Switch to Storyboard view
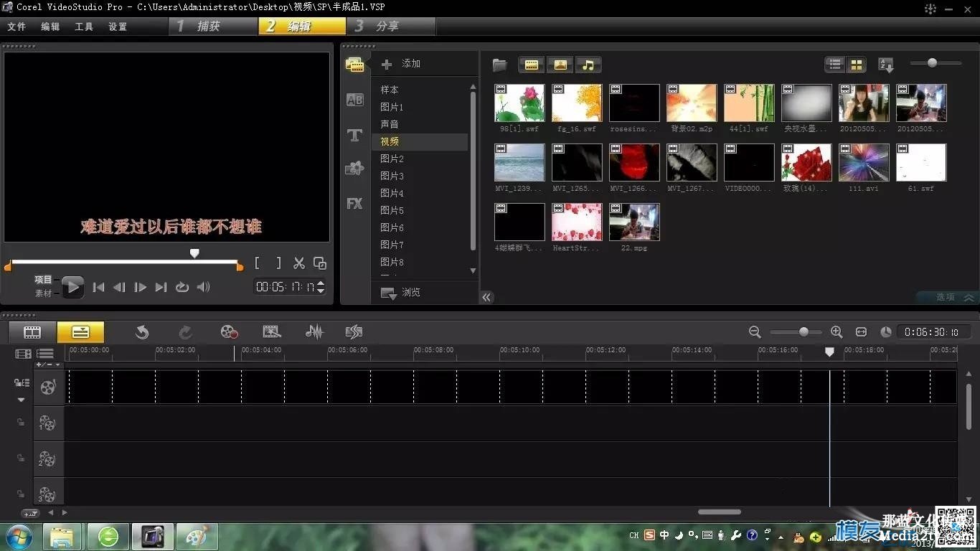Image resolution: width=980 pixels, height=551 pixels. 32,332
